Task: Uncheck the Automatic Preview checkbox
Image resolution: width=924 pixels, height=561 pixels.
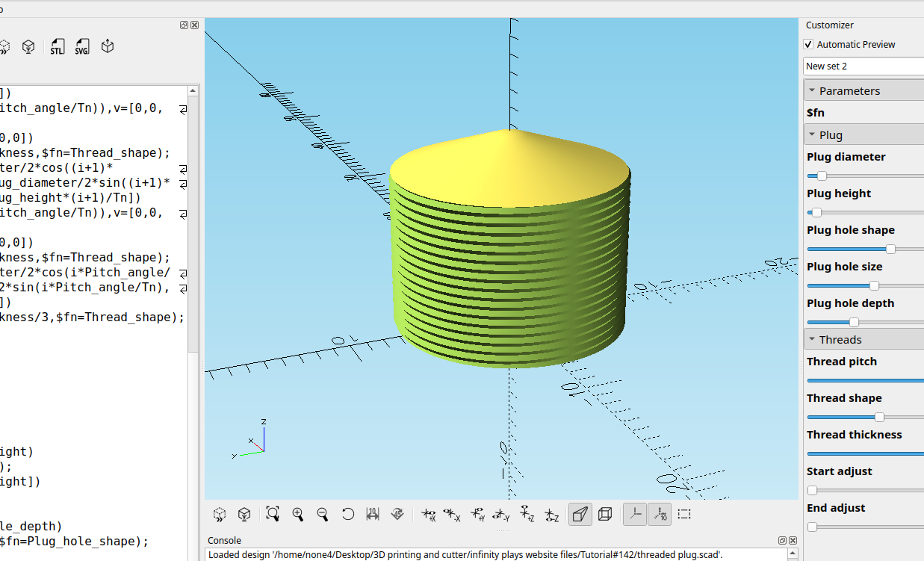Action: coord(808,45)
